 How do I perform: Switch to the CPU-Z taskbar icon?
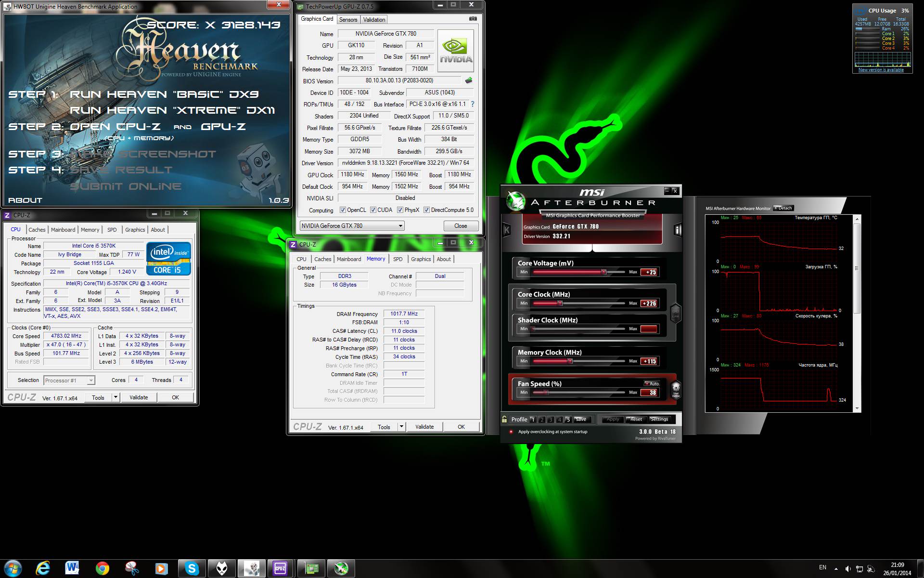(x=280, y=568)
